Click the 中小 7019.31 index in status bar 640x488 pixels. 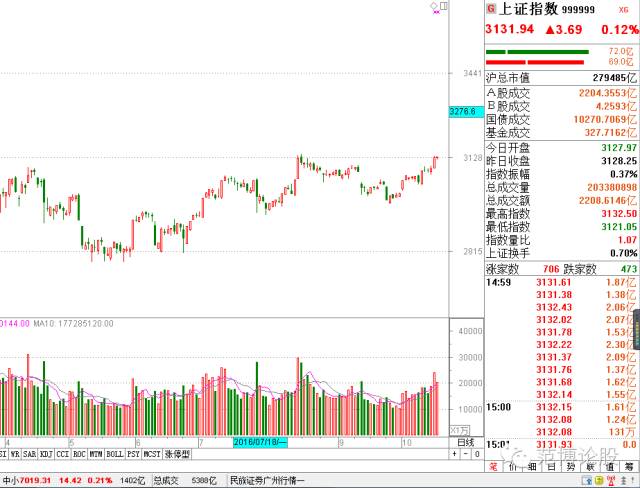[27, 480]
